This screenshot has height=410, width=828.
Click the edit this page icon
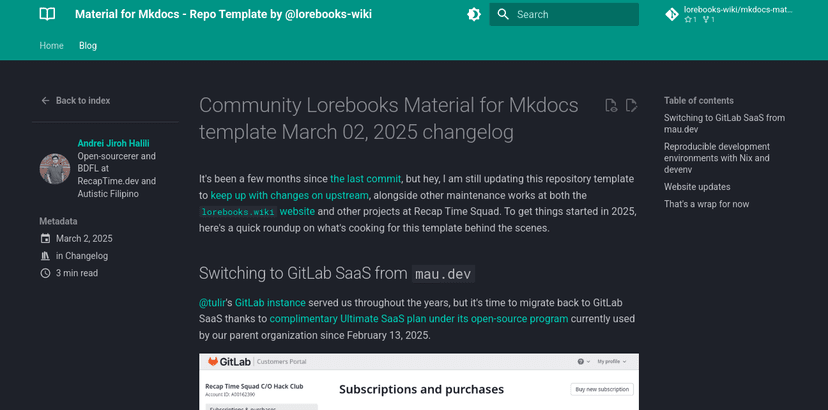click(631, 105)
